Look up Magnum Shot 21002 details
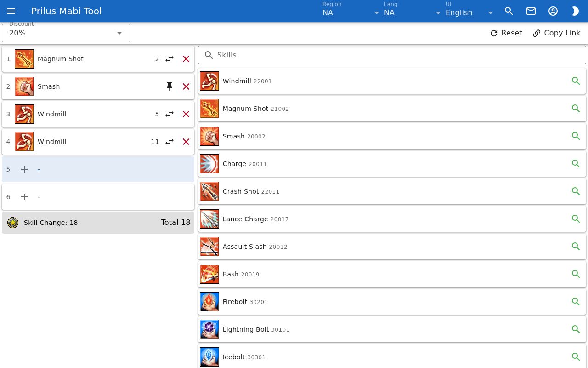Viewport: 588px width, 368px height. pyautogui.click(x=576, y=109)
